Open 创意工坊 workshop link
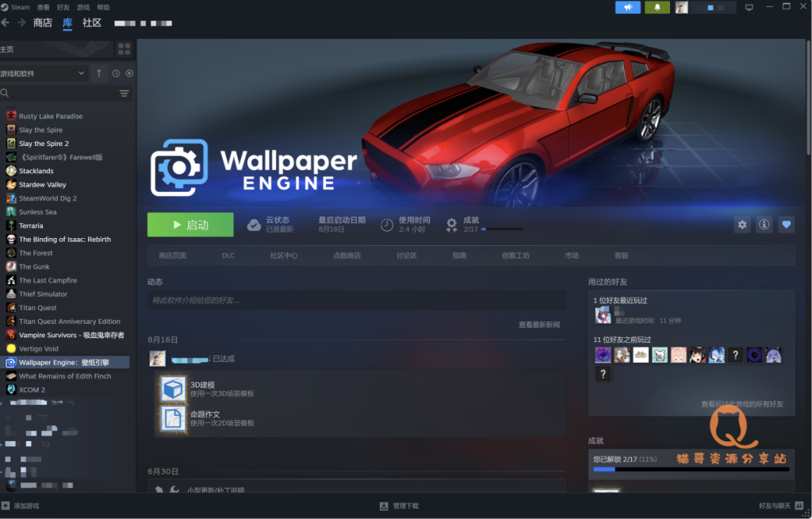 [x=515, y=256]
